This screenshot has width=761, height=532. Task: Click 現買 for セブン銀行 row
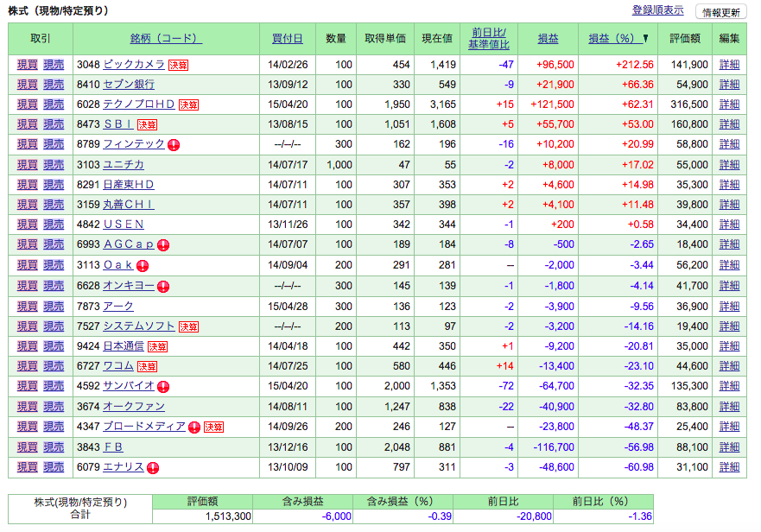click(x=27, y=85)
